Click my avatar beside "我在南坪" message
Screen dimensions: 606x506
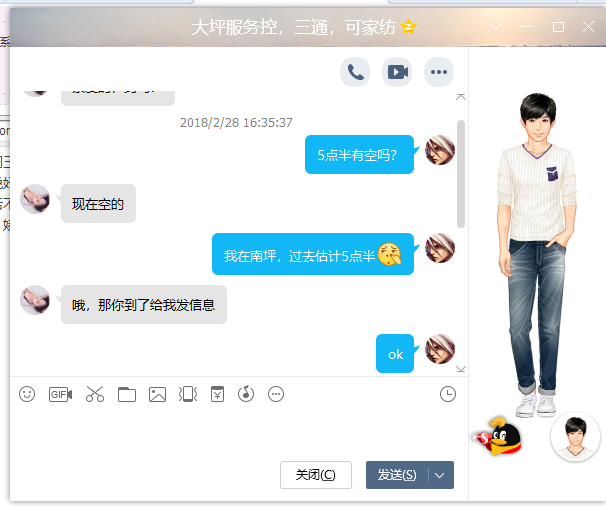pos(440,248)
